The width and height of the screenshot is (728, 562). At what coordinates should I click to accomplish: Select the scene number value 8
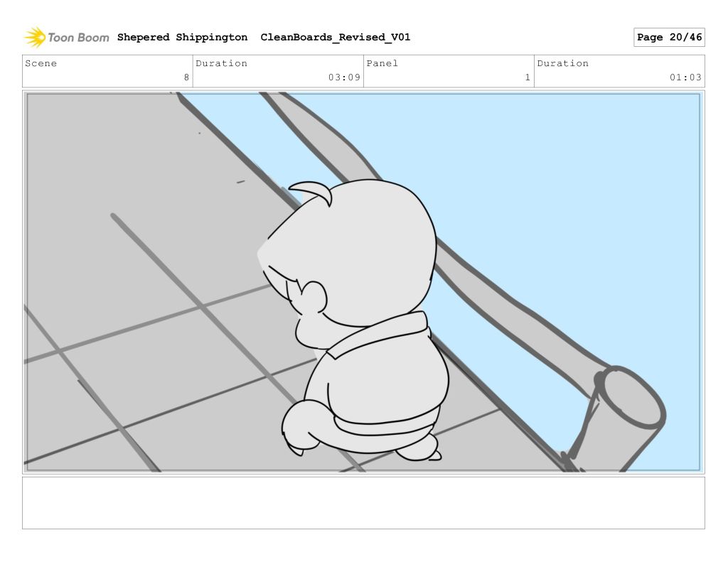point(186,77)
